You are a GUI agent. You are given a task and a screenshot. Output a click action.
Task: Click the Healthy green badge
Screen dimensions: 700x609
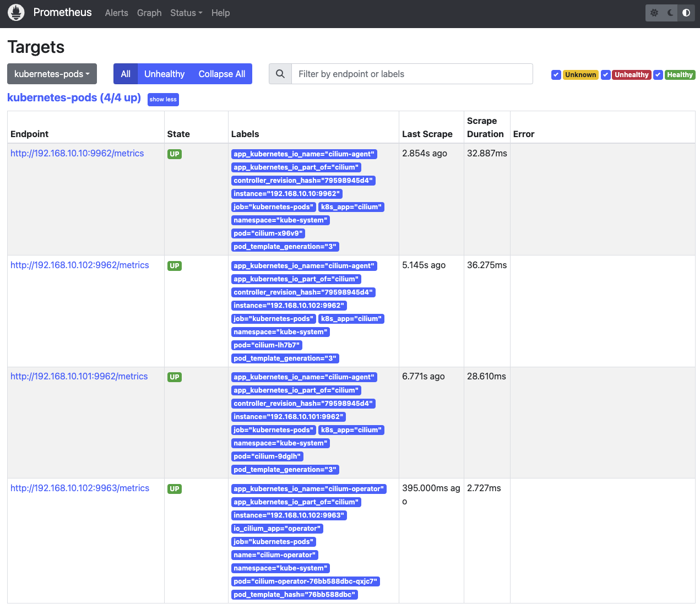(680, 75)
